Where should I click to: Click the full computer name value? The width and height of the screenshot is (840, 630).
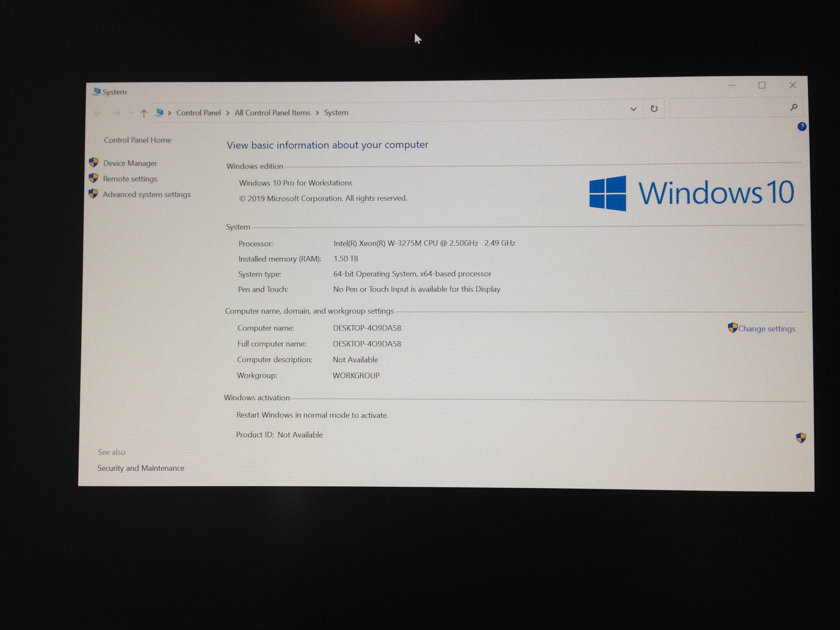pyautogui.click(x=367, y=344)
